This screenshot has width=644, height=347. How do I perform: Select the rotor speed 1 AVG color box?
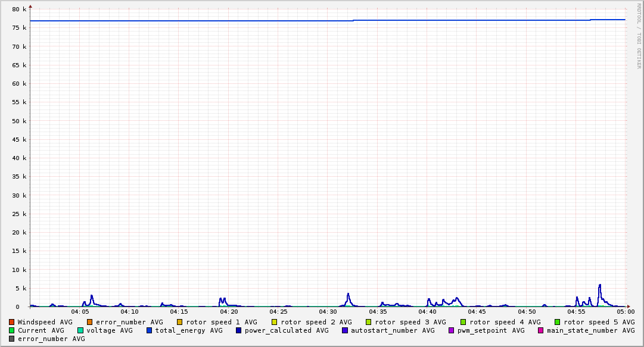180,322
